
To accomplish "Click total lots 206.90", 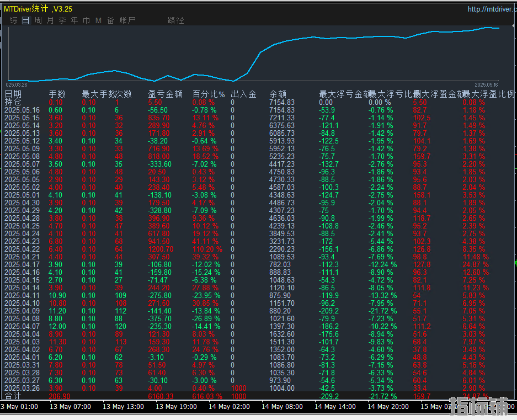I will (60, 396).
